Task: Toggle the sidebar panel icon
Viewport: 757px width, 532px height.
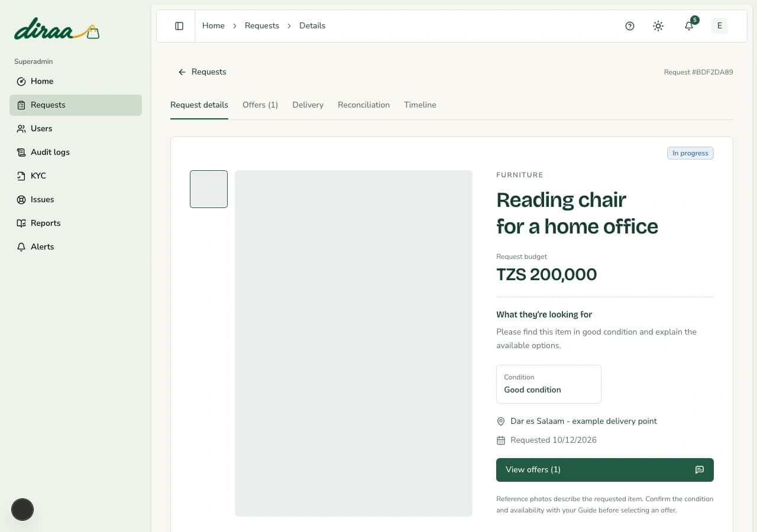Action: [179, 26]
